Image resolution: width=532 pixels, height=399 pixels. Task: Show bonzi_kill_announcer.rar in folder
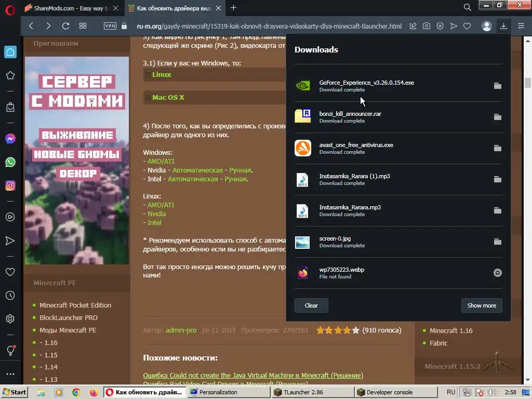point(497,117)
